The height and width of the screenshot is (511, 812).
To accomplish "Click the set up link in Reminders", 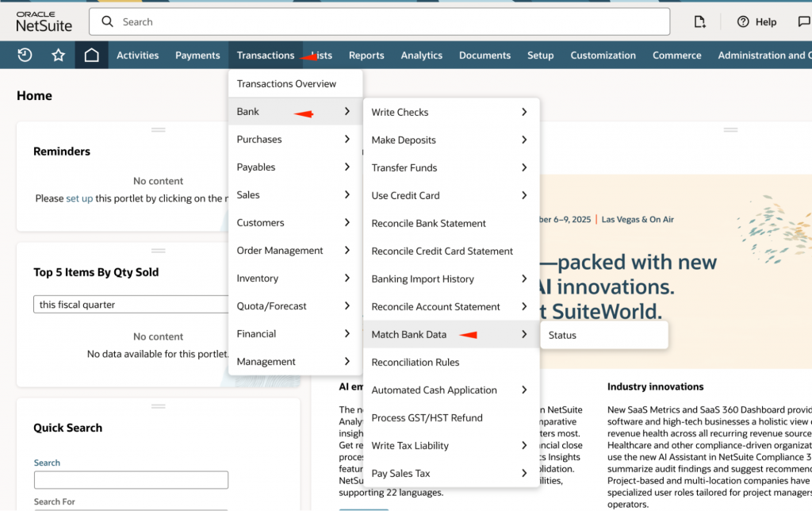I will point(79,198).
